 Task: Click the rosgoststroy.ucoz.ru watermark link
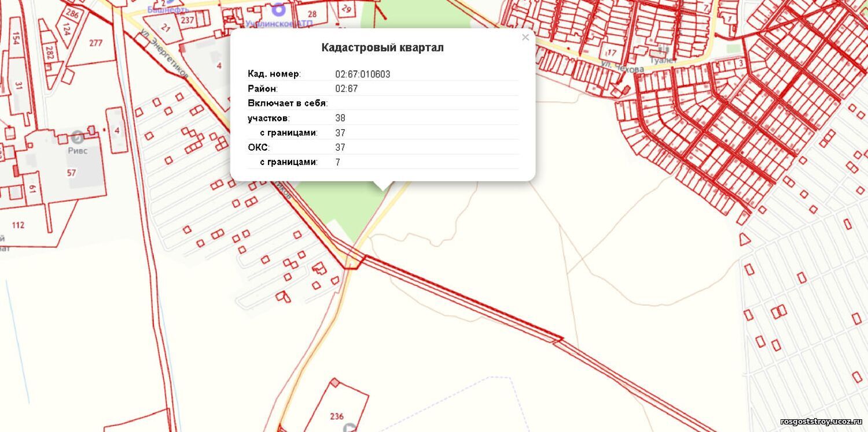pos(821,422)
